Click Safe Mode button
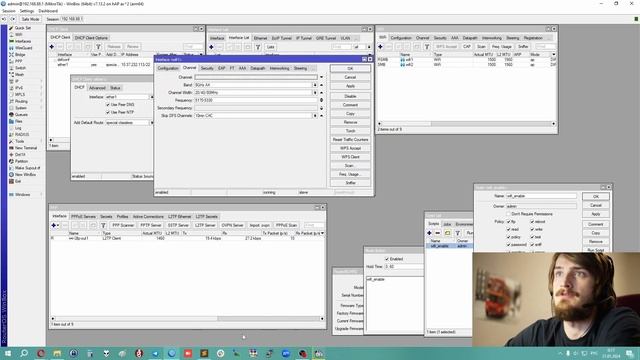Image resolution: width=640 pixels, height=360 pixels. pyautogui.click(x=30, y=19)
